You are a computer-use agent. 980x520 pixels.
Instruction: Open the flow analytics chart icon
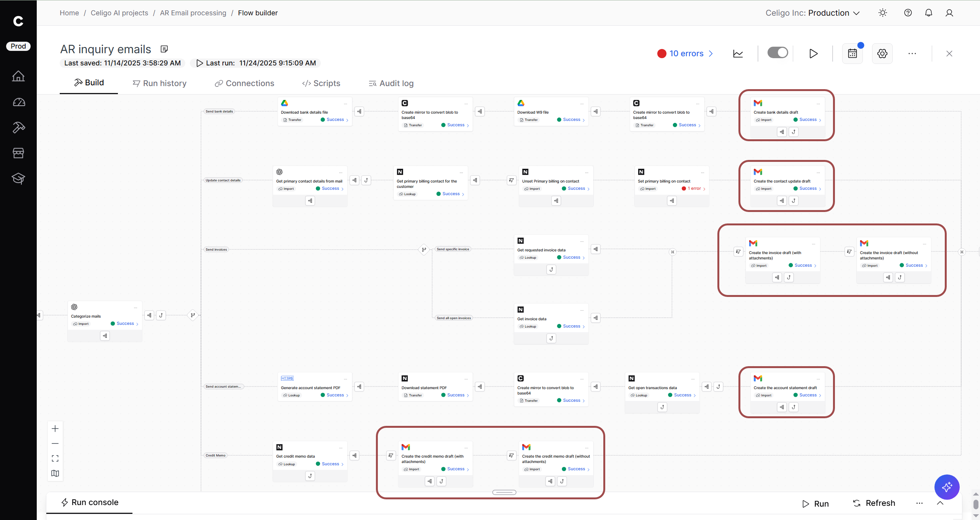(x=738, y=54)
